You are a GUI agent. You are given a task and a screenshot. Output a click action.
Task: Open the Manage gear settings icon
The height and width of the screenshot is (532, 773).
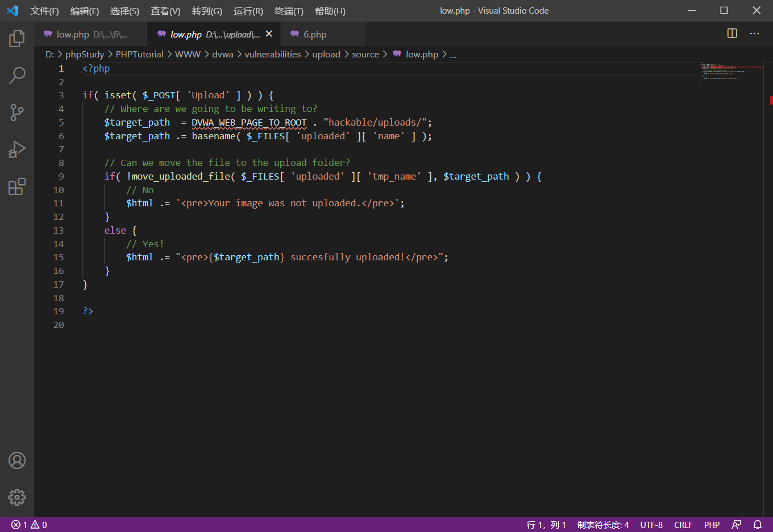[17, 497]
